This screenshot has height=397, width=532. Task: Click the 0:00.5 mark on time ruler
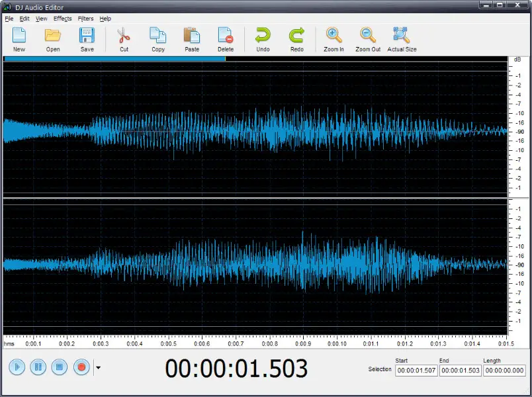[x=168, y=343]
